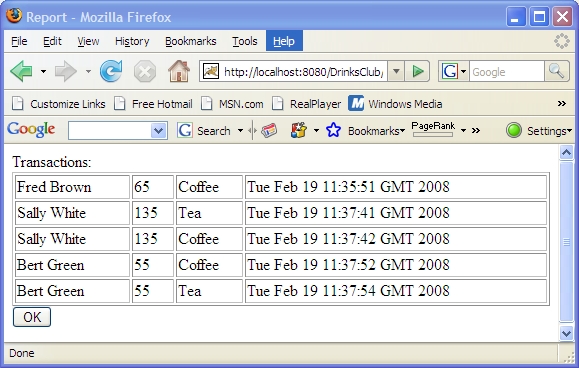Open the Google toolbar Search options arrow
This screenshot has height=368, width=579.
[240, 131]
